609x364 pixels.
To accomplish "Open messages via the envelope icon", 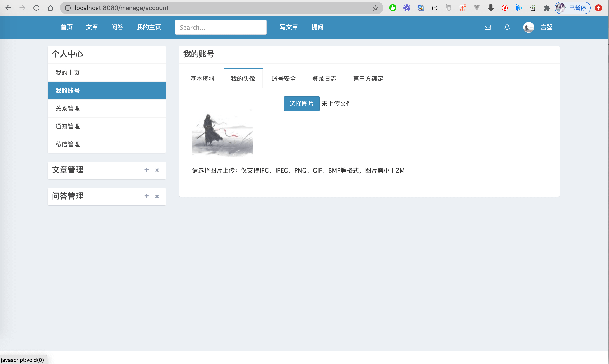I will point(488,27).
